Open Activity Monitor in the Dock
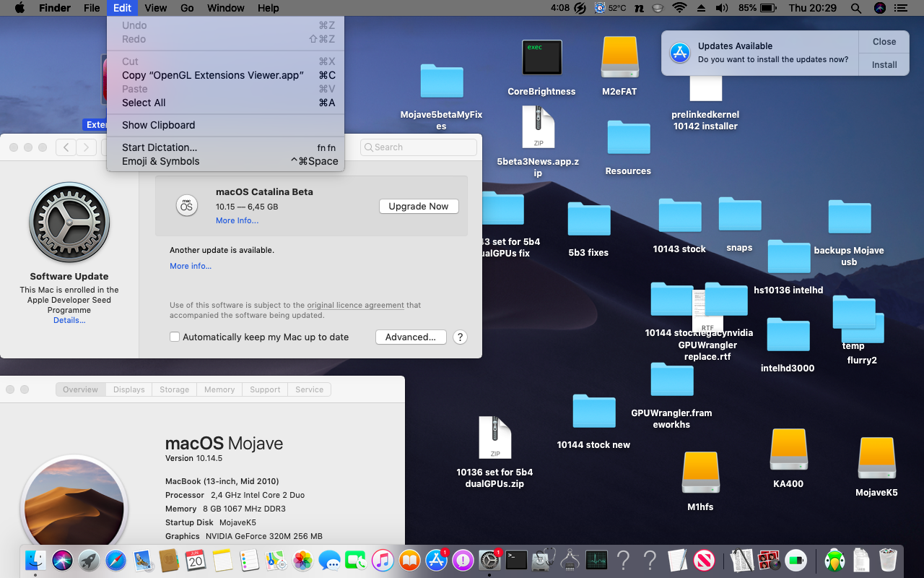 tap(596, 560)
